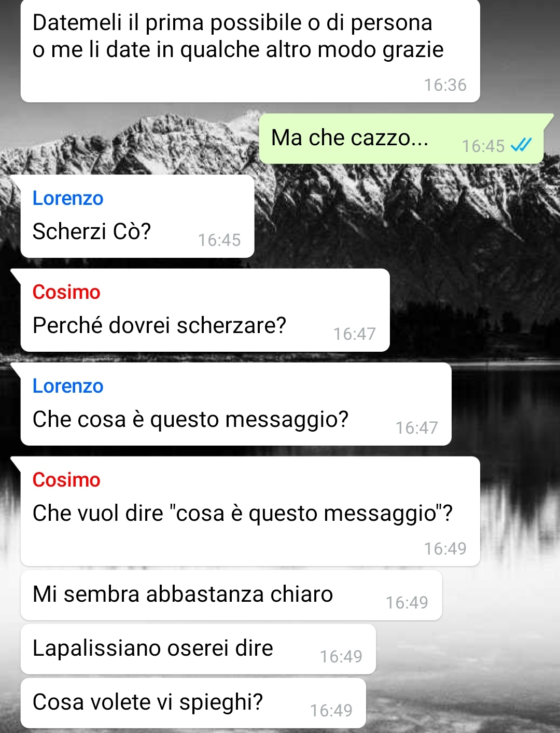Tap the double blue read-receipt checkmarks
This screenshot has height=733, width=560.
click(x=521, y=145)
